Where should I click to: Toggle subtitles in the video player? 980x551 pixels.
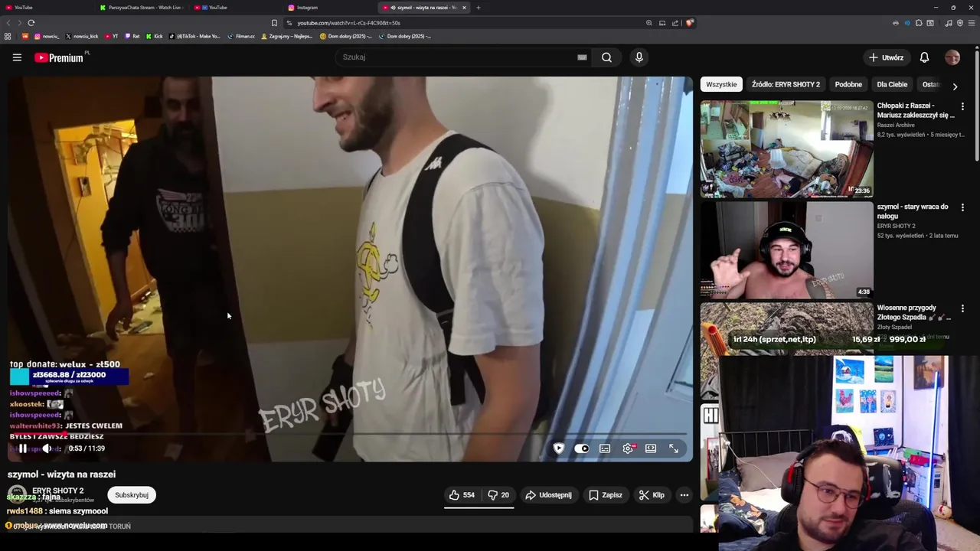(x=605, y=448)
